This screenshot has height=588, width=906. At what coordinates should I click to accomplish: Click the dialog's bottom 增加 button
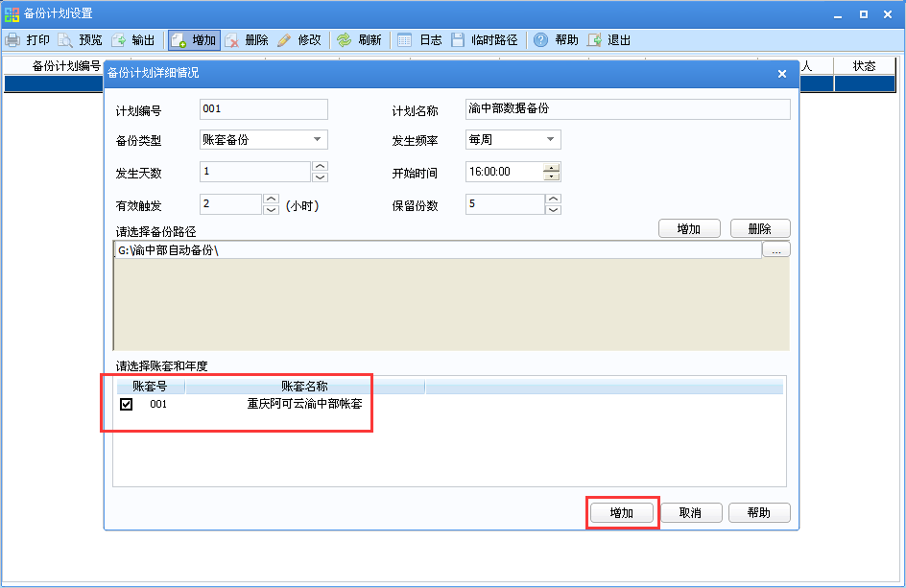622,512
